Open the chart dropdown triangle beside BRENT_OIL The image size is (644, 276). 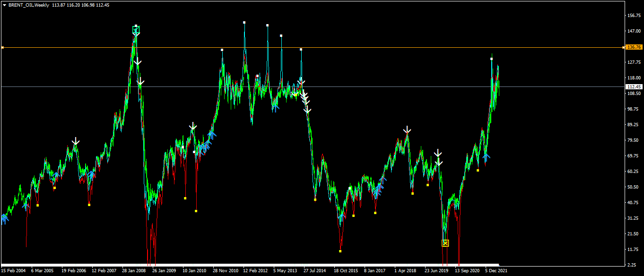[x=4, y=5]
